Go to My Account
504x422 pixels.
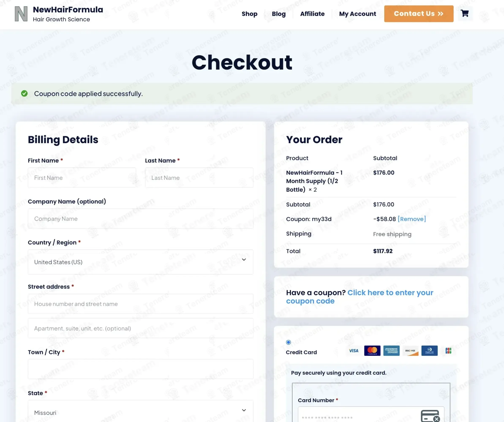[x=357, y=14]
